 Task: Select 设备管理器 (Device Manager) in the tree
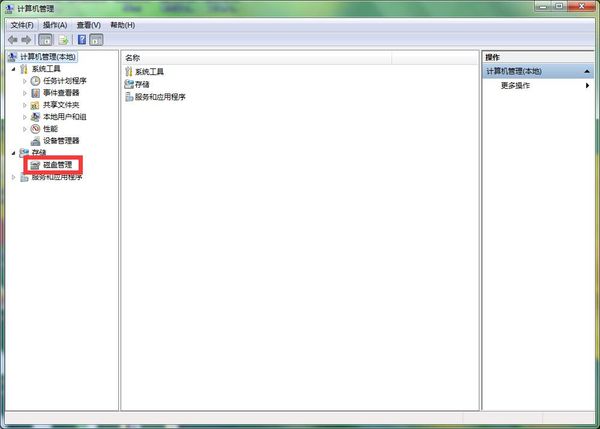(61, 141)
